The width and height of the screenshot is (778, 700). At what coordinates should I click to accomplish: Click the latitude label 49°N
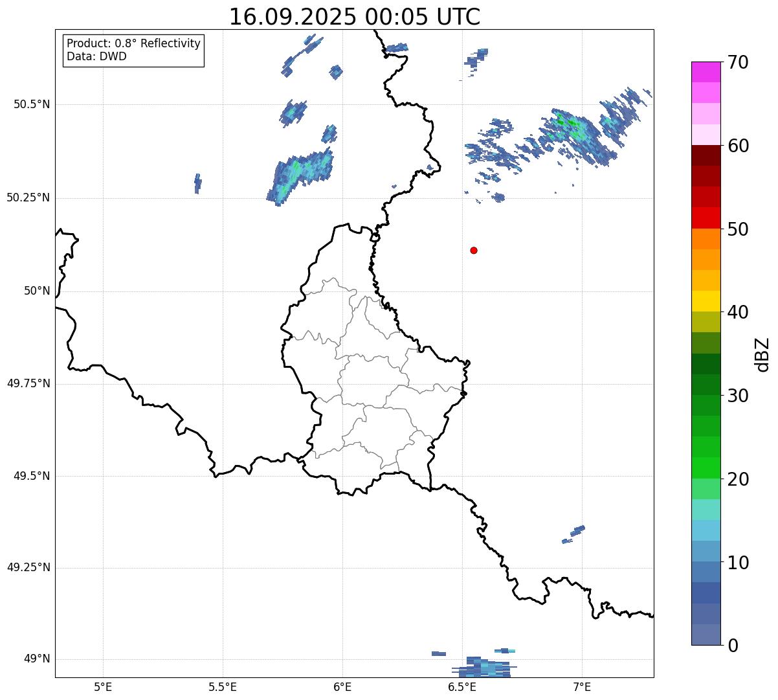pos(37,659)
